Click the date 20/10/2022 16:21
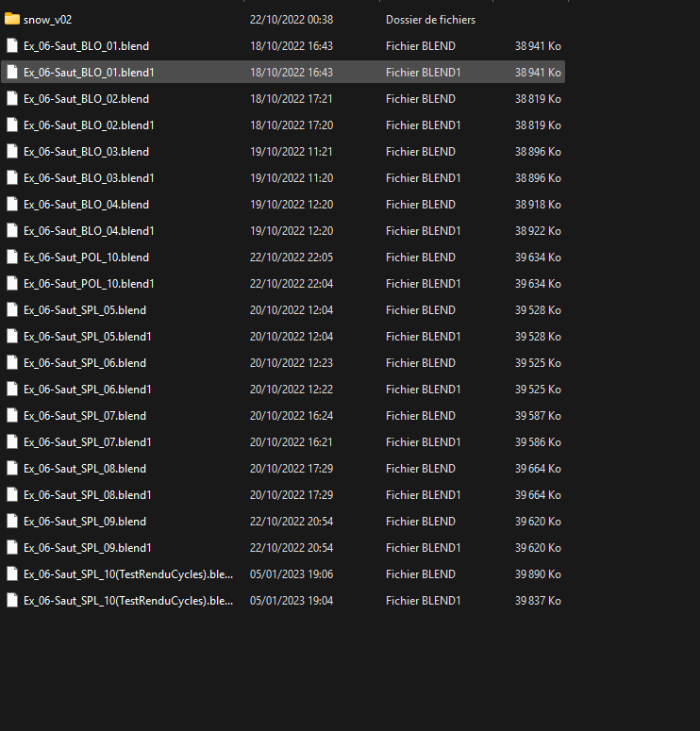This screenshot has width=700, height=731. (x=292, y=442)
